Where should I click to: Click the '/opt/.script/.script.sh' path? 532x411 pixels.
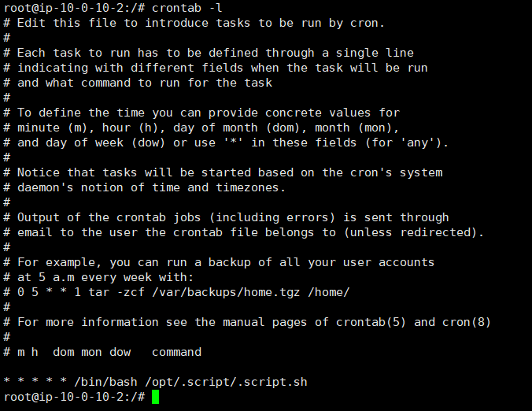[226, 382]
